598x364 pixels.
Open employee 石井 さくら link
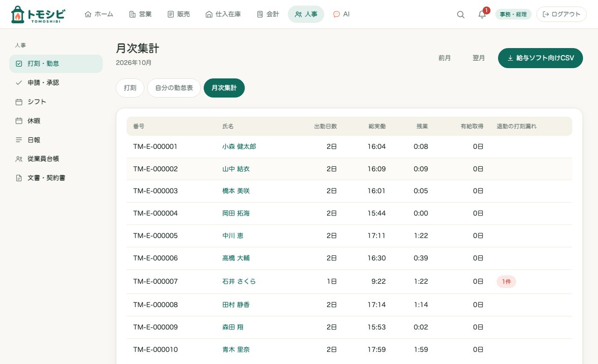point(239,281)
